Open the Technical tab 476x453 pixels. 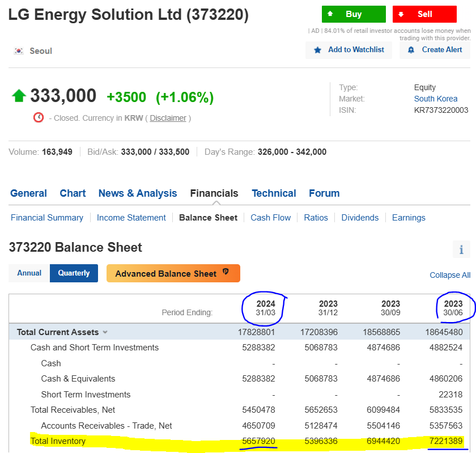click(x=274, y=193)
